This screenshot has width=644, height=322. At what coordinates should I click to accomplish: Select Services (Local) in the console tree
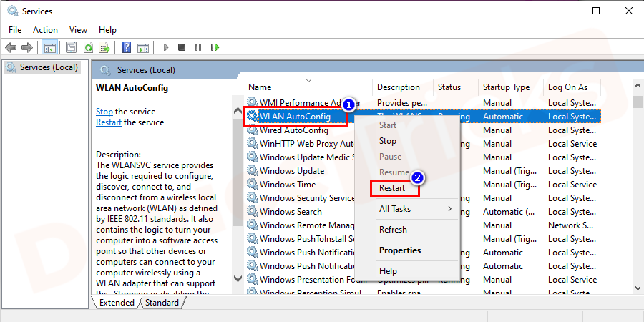click(x=43, y=67)
